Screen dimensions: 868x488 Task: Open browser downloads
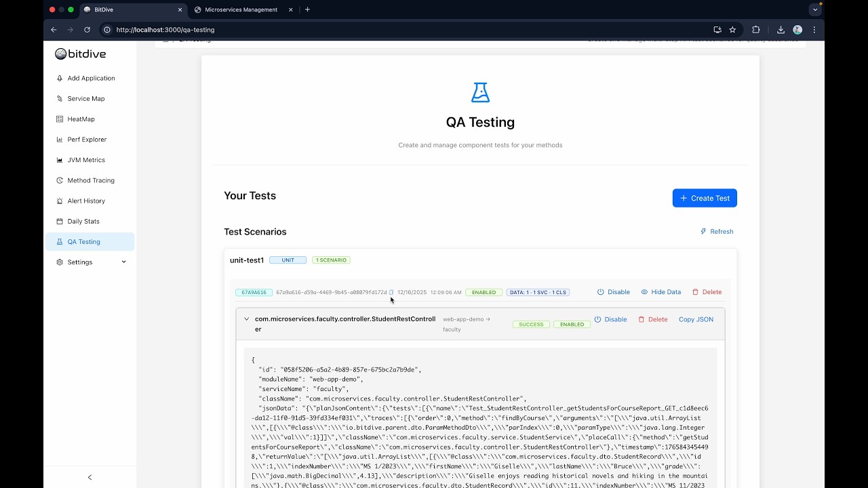click(x=781, y=30)
